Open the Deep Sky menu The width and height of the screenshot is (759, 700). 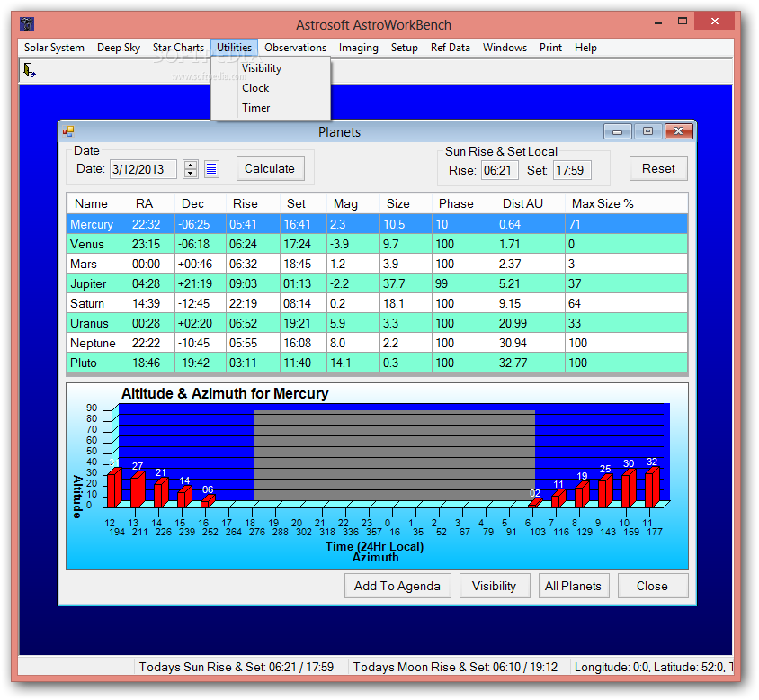pos(119,48)
